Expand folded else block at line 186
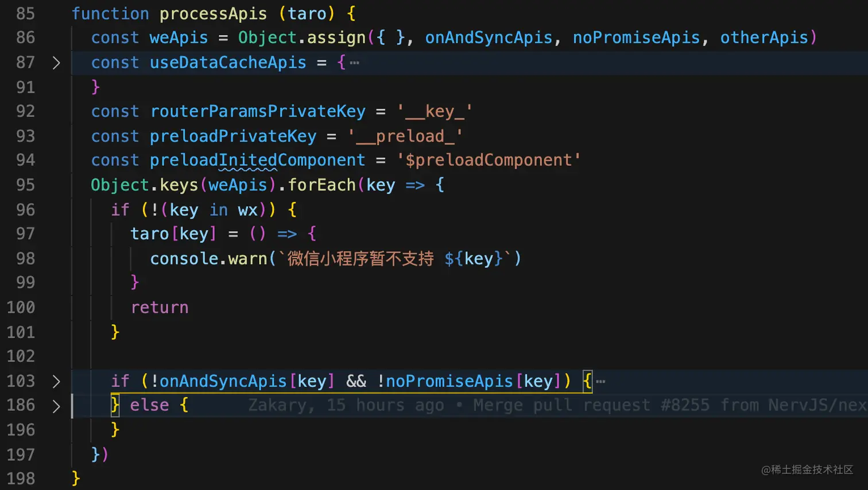This screenshot has width=868, height=490. point(56,406)
